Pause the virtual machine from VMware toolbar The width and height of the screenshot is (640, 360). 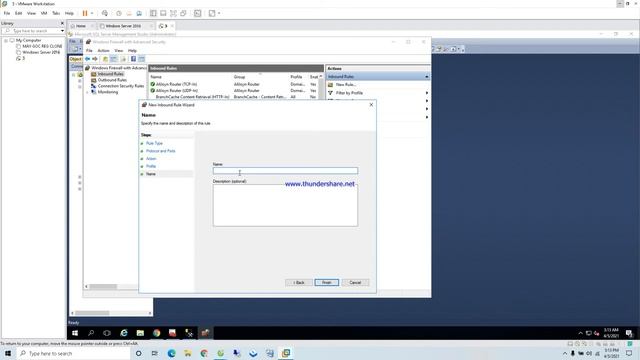pos(85,13)
